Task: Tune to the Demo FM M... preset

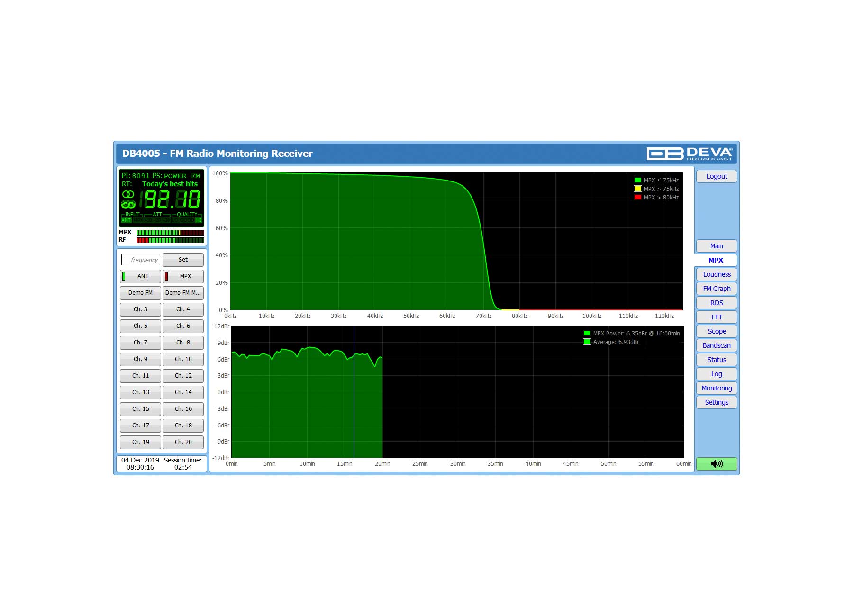Action: 183,293
